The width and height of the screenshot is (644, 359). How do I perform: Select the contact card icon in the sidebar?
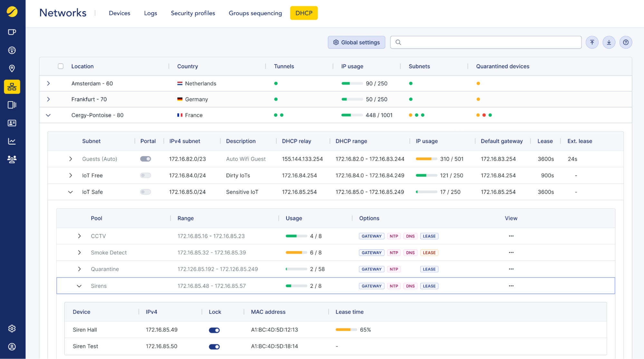pos(12,123)
